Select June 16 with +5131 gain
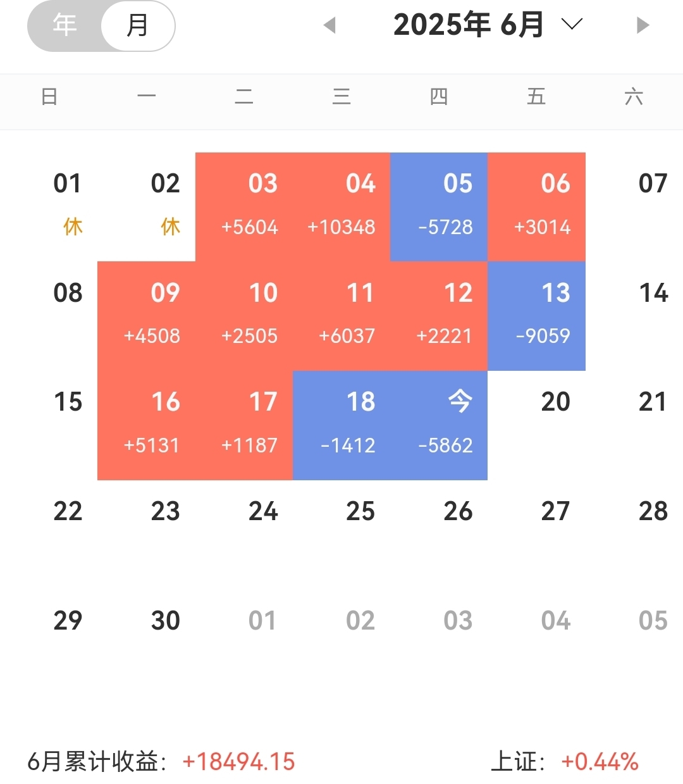The image size is (683, 784). (x=147, y=425)
